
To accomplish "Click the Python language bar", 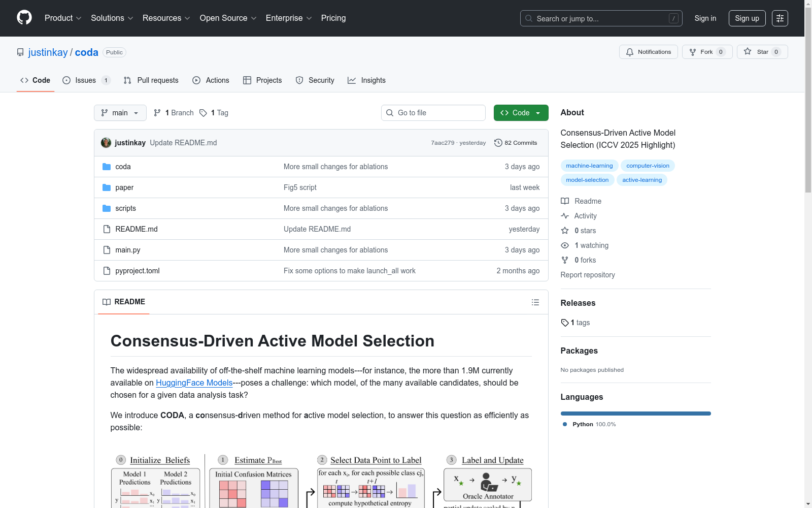I will [x=636, y=414].
